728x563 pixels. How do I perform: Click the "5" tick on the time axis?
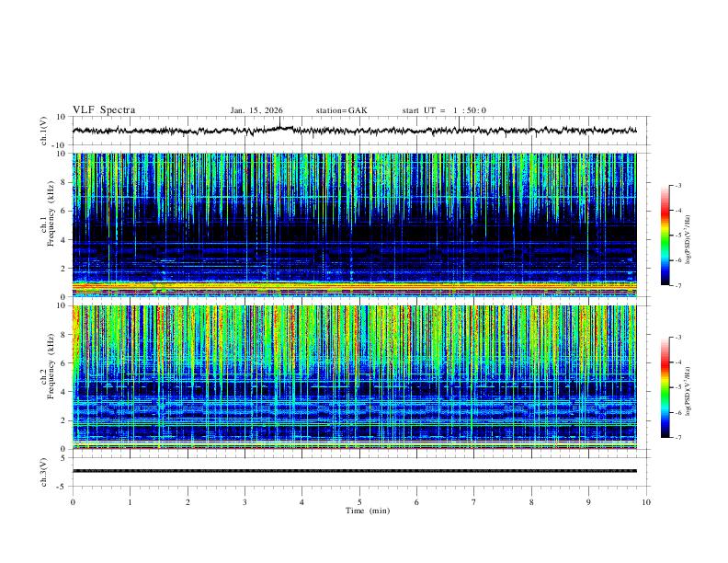359,502
